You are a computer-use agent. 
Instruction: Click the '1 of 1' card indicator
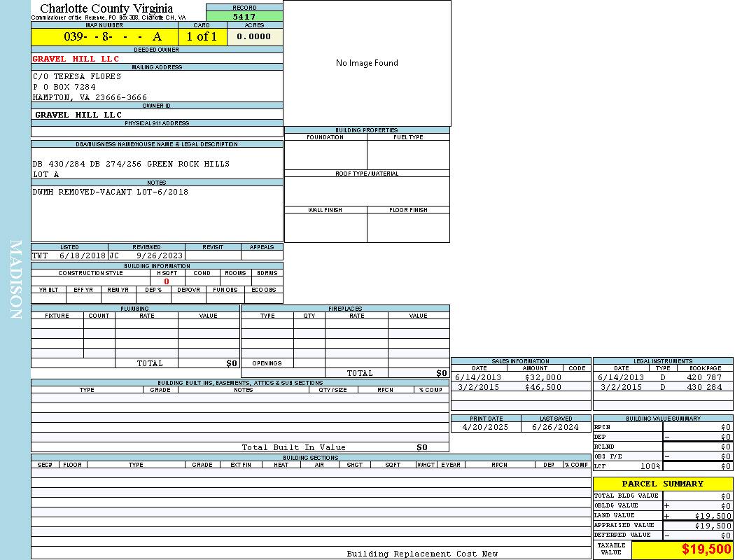(202, 37)
